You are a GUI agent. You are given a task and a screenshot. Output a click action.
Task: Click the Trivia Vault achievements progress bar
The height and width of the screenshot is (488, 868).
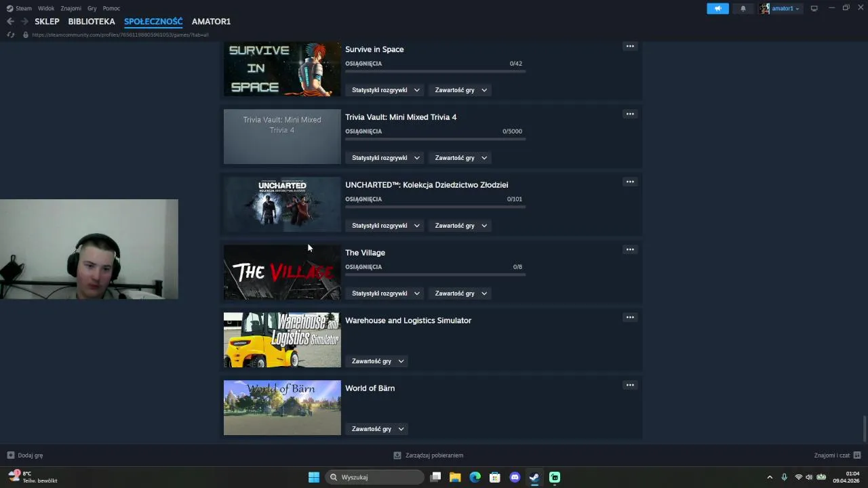click(435, 139)
